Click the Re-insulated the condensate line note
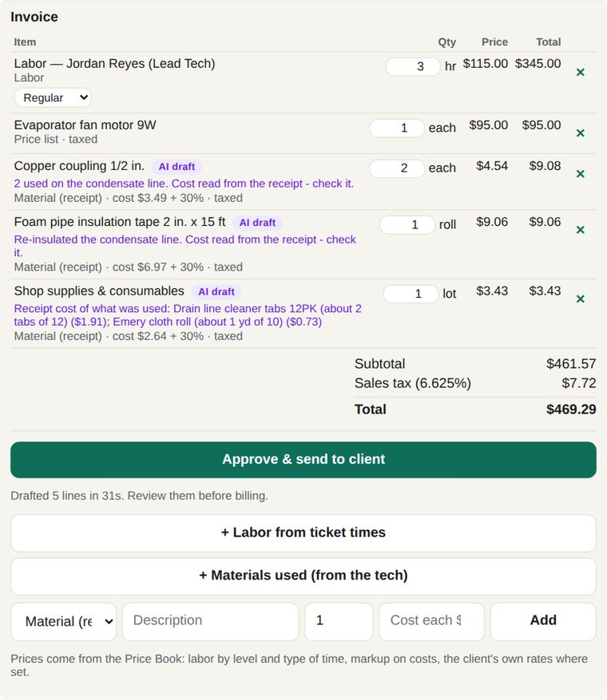 (x=185, y=246)
